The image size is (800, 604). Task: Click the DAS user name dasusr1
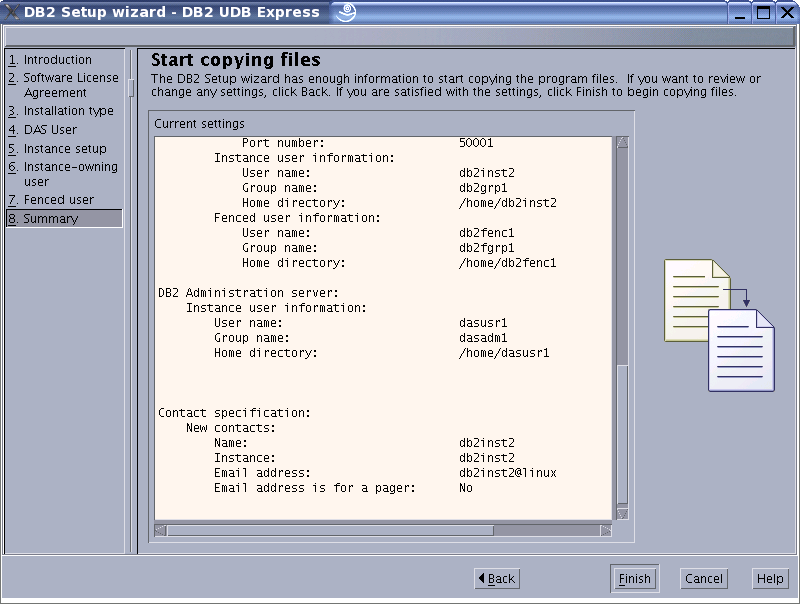coord(483,323)
